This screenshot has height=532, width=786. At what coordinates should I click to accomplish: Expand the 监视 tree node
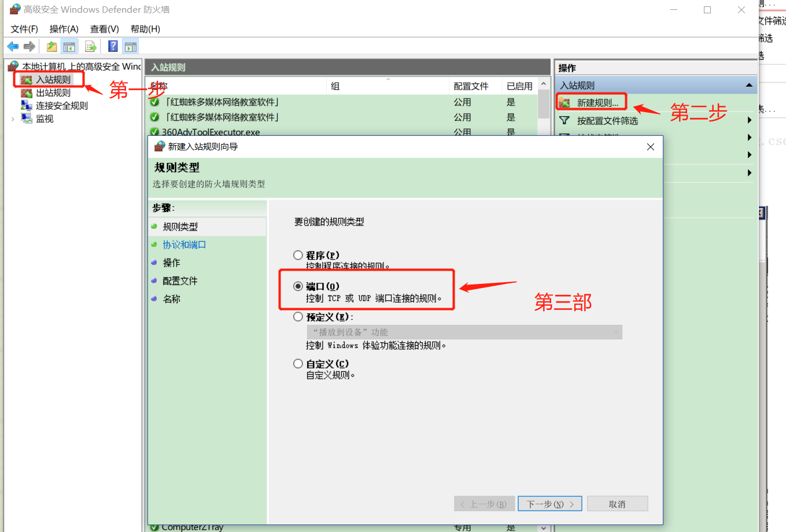pyautogui.click(x=13, y=119)
